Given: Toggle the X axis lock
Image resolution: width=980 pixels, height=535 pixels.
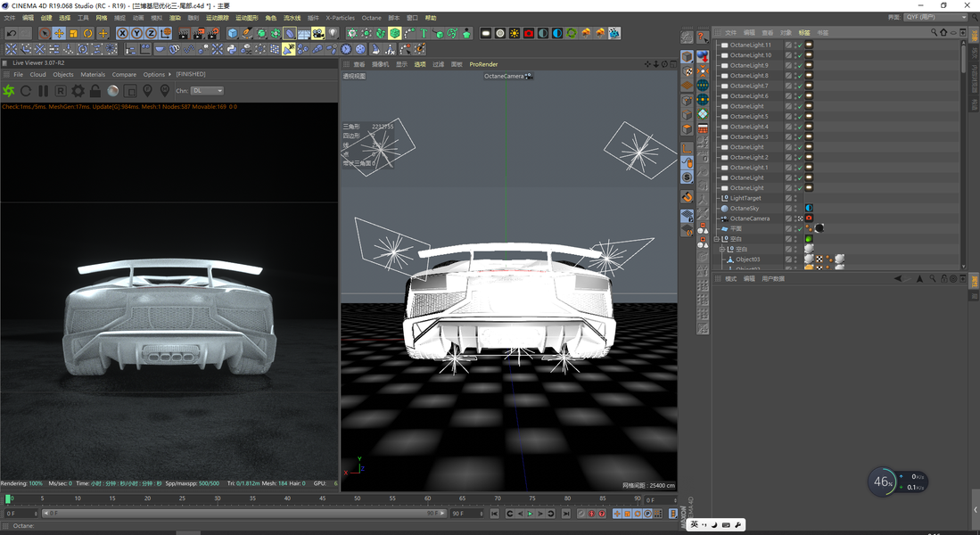Looking at the screenshot, I should pyautogui.click(x=123, y=33).
